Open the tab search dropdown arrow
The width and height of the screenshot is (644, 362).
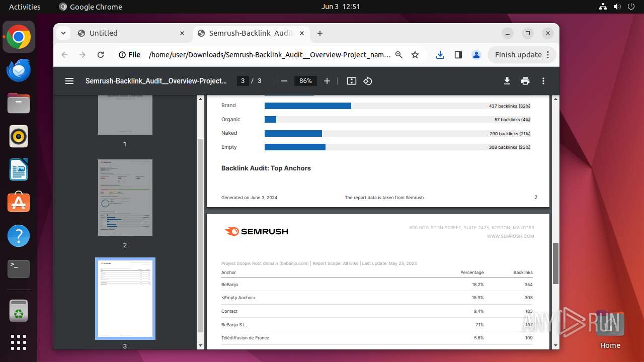(x=63, y=33)
